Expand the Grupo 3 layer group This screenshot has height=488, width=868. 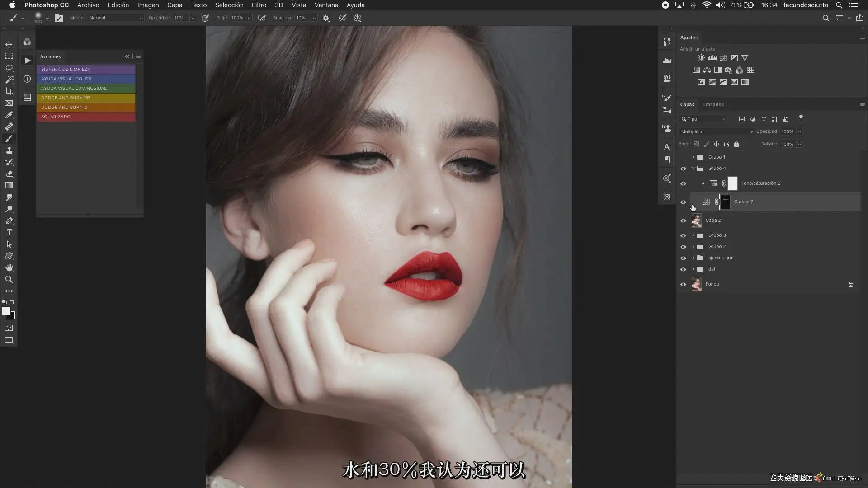(693, 235)
